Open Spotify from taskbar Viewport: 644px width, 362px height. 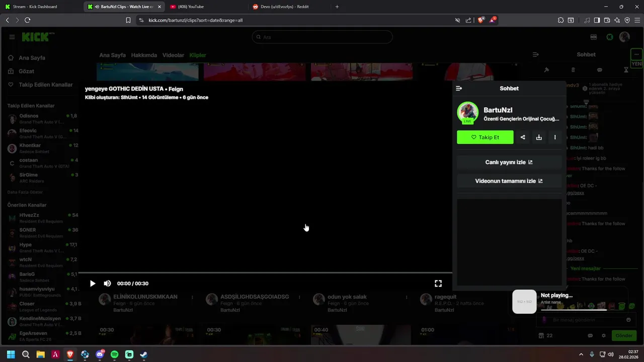[114, 354]
